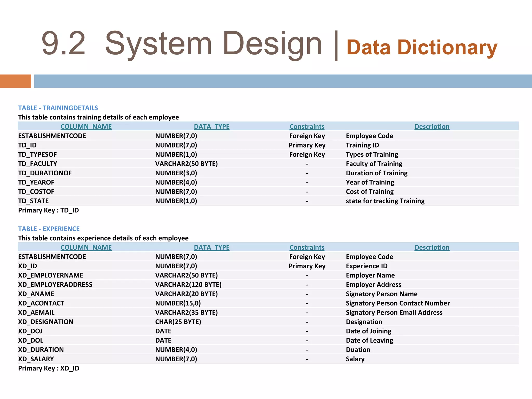532x399 pixels.
Task: Click 'VARCHAR2(50 BYTE)' in TD_FACULTY row
Action: pos(187,164)
